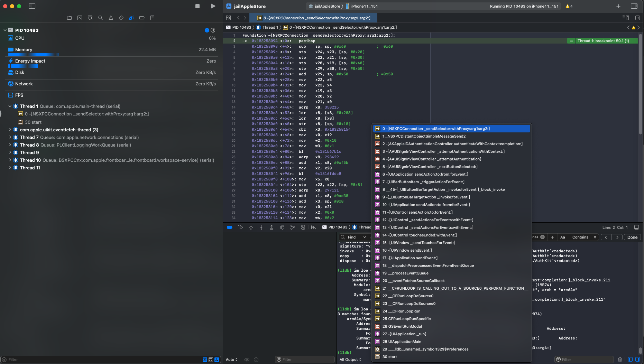Open the Symbol navigator
644x364 pixels.
point(90,18)
